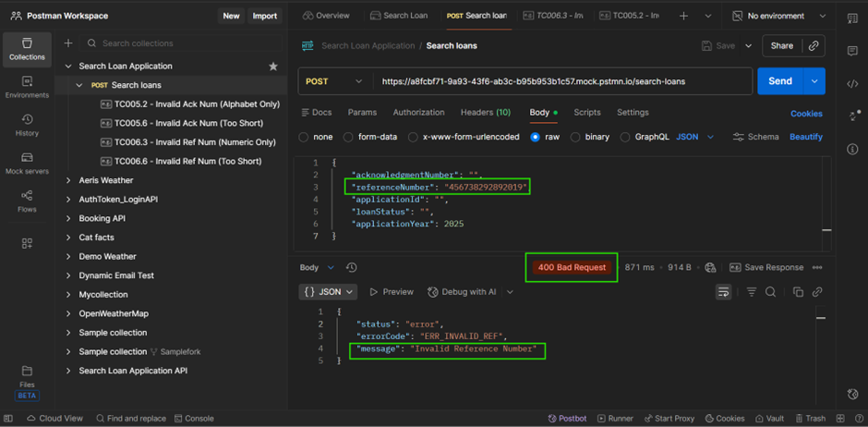The height and width of the screenshot is (427, 868).
Task: Click the Import button
Action: click(x=265, y=16)
